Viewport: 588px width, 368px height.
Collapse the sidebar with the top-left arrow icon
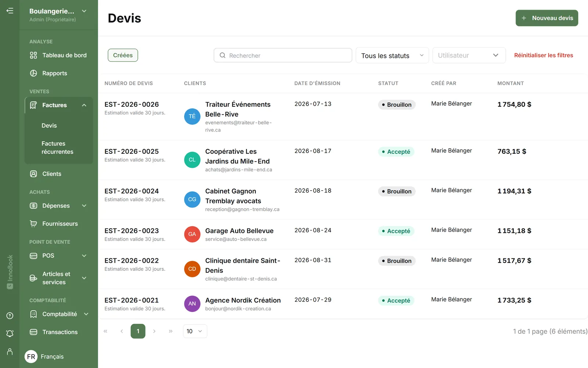(x=10, y=11)
